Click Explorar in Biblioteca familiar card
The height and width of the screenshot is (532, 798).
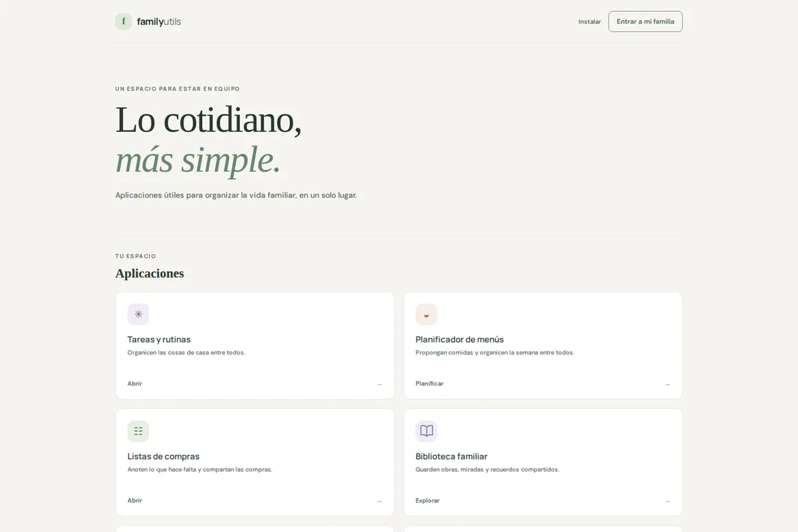coord(428,501)
